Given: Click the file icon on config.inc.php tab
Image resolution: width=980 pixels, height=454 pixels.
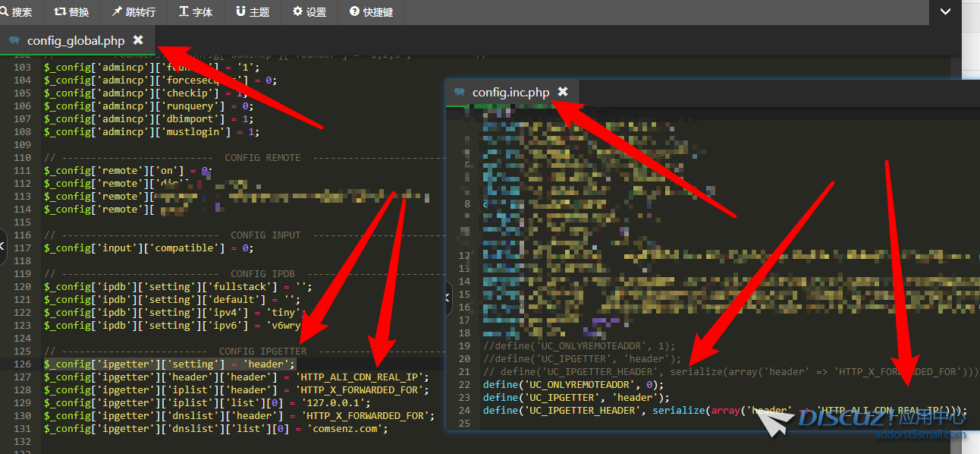Looking at the screenshot, I should [x=458, y=92].
